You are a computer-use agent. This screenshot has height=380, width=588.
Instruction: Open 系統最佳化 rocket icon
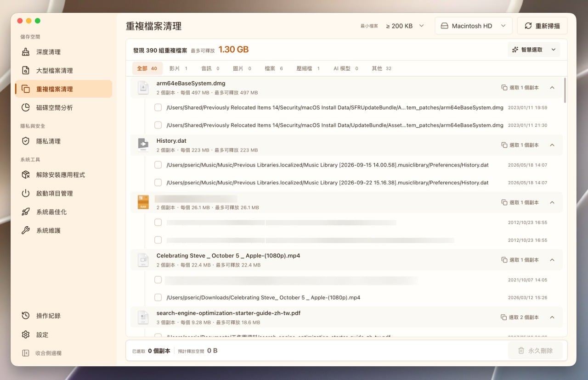pyautogui.click(x=26, y=212)
